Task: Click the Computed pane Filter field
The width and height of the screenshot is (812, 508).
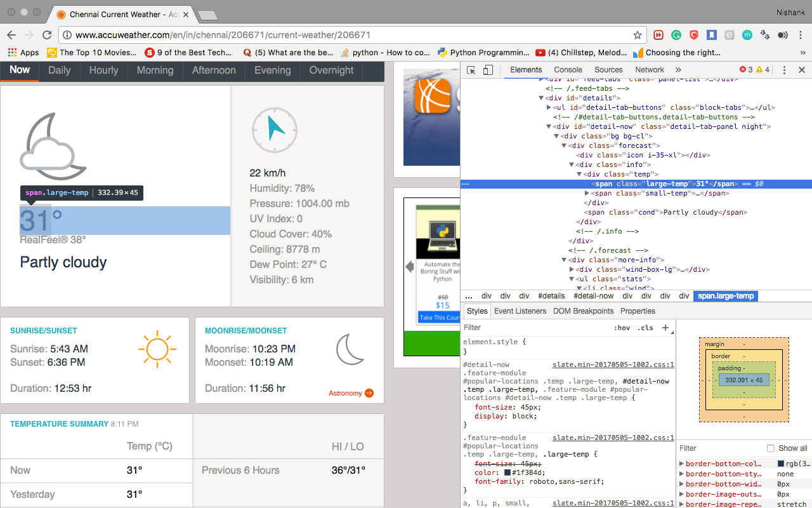Action: click(720, 448)
